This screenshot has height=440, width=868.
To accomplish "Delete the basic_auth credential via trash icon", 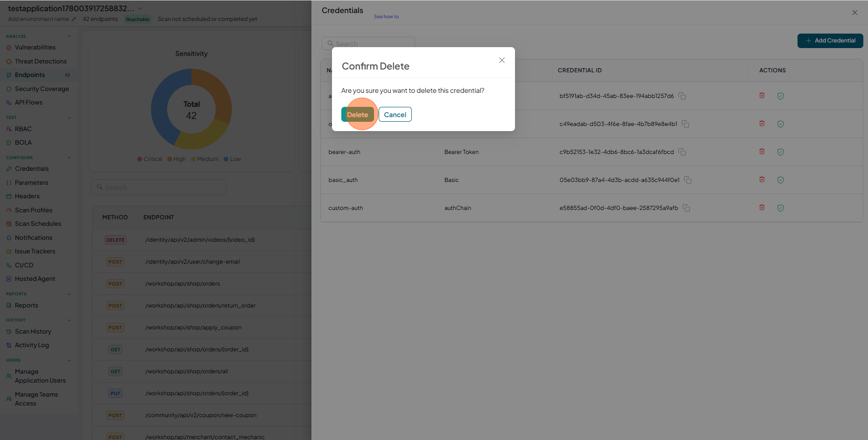I will pos(762,179).
